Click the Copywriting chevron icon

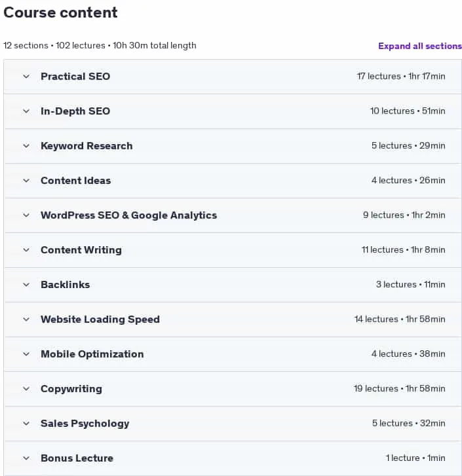26,389
